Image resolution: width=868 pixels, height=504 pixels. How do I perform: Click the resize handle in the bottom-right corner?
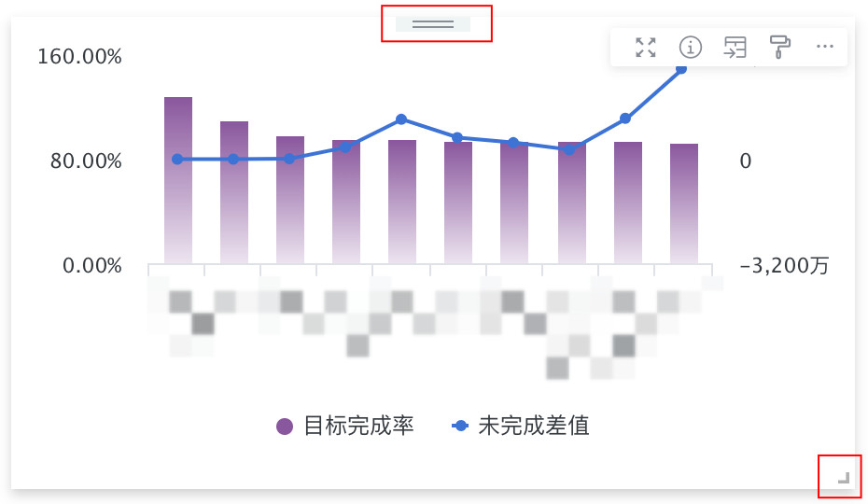(x=843, y=478)
